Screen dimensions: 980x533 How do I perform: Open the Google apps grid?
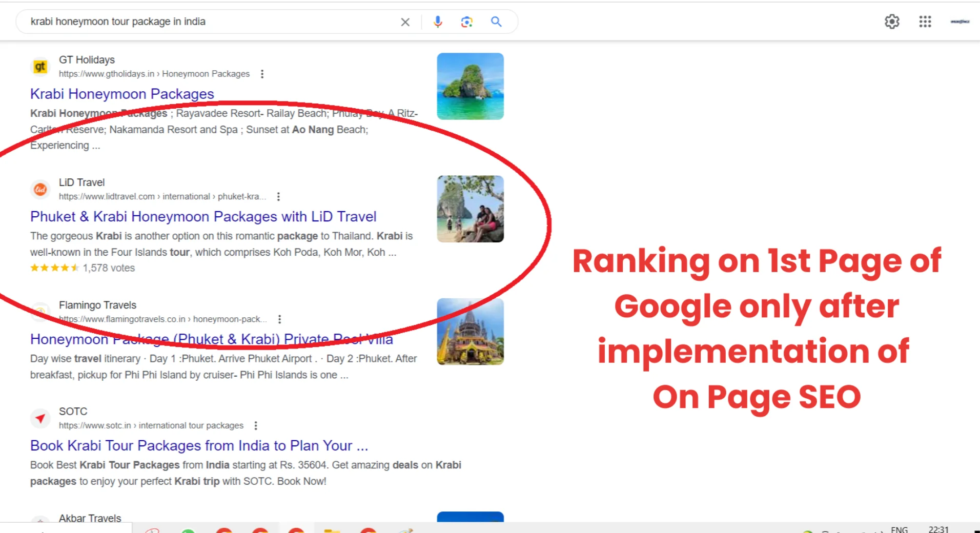point(925,22)
